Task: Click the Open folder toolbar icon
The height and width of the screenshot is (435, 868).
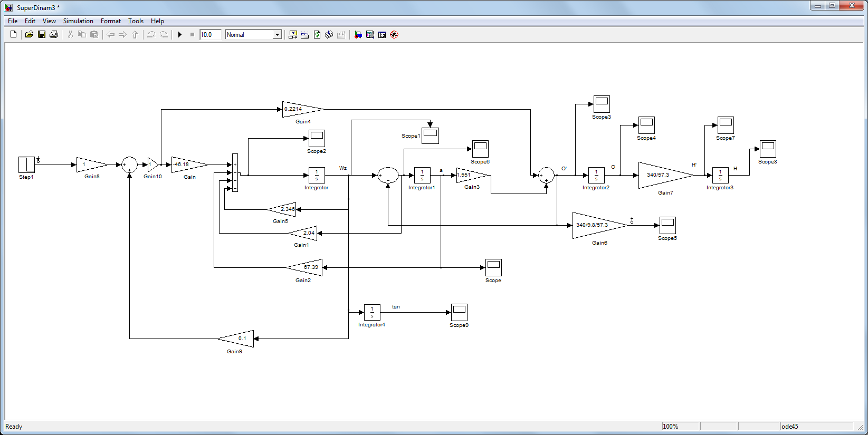Action: (x=29, y=35)
